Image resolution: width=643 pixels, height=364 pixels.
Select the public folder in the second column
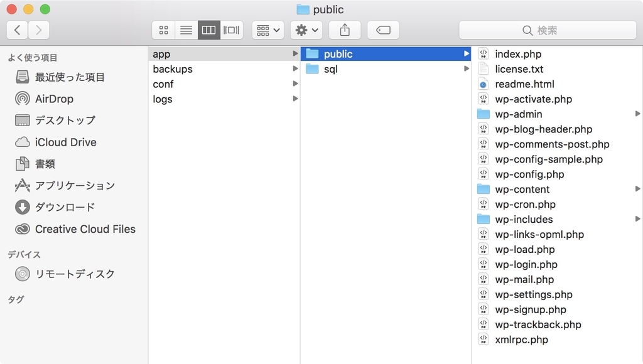click(x=386, y=54)
